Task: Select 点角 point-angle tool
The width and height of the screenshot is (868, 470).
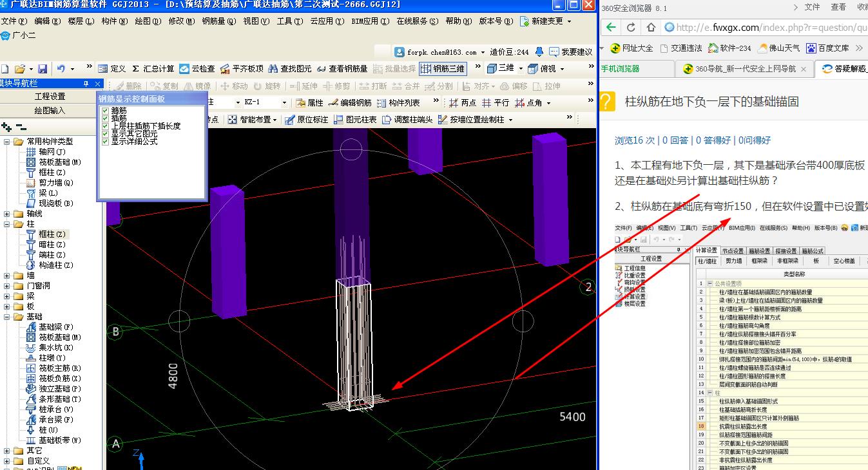Action: coord(528,103)
